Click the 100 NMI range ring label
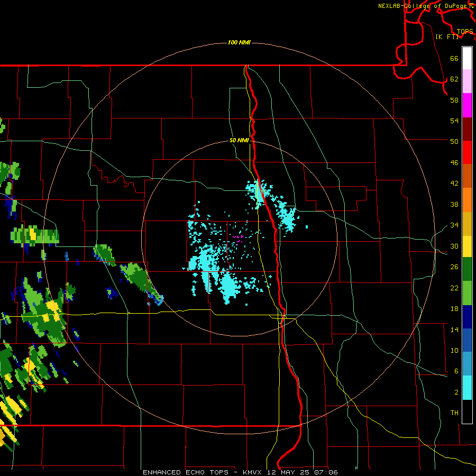 (239, 42)
